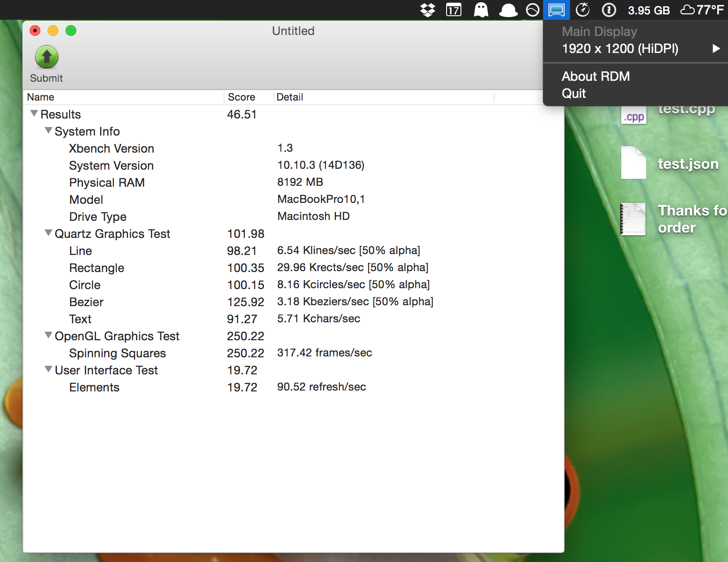Image resolution: width=728 pixels, height=562 pixels.
Task: Select the Bezier test row
Action: (294, 302)
